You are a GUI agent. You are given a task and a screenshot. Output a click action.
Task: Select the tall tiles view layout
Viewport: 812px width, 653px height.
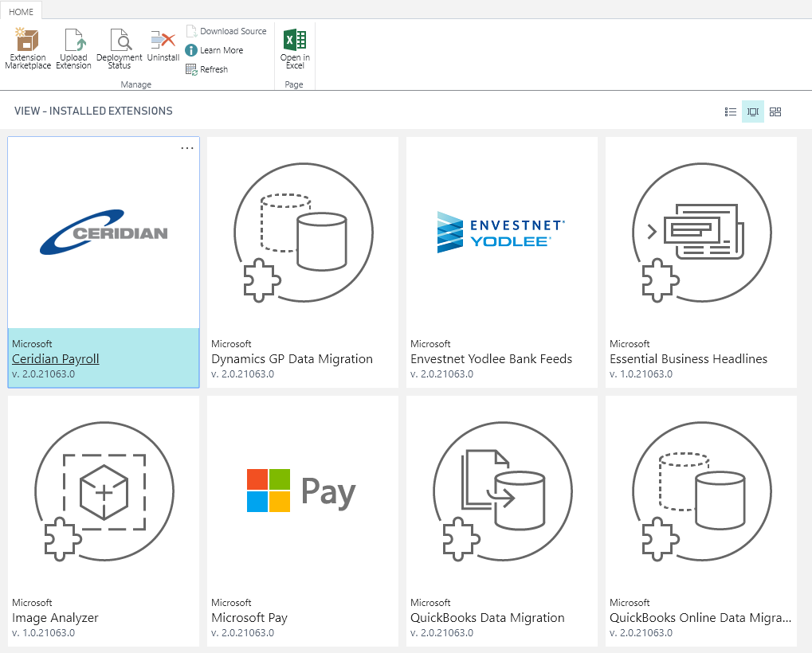(753, 111)
